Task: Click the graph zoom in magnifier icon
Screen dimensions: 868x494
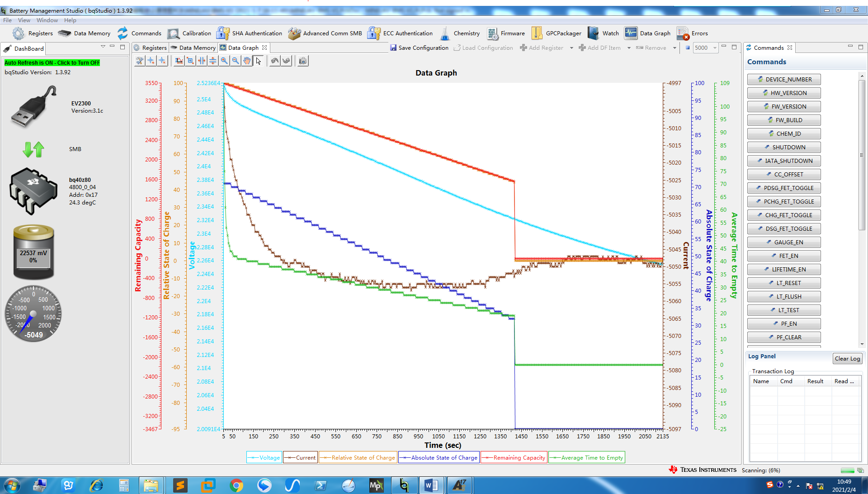Action: (224, 61)
